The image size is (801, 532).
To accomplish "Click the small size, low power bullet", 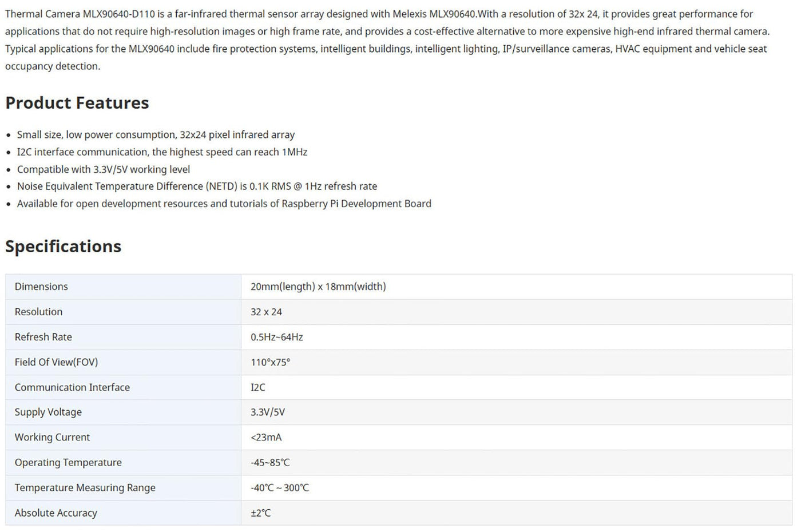I will click(x=156, y=135).
